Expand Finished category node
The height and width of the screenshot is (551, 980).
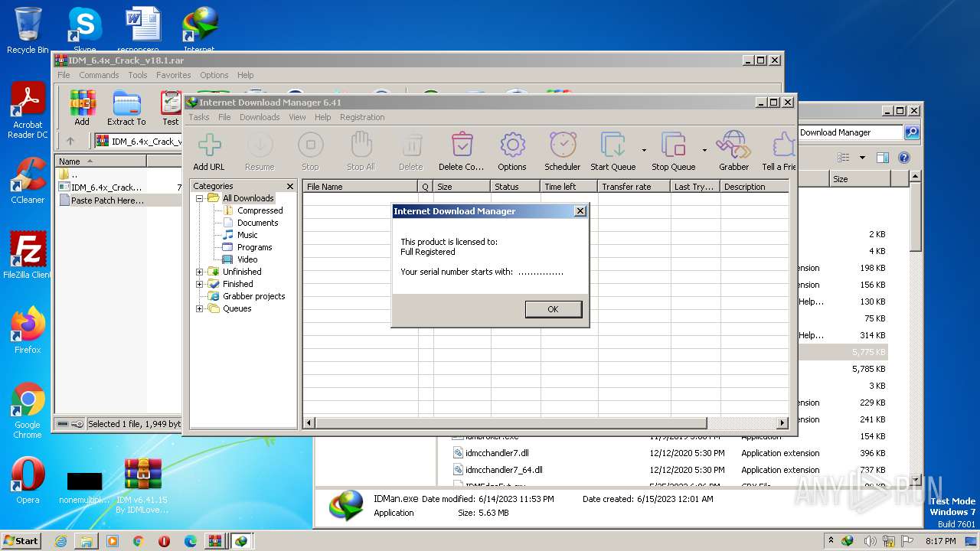tap(200, 284)
